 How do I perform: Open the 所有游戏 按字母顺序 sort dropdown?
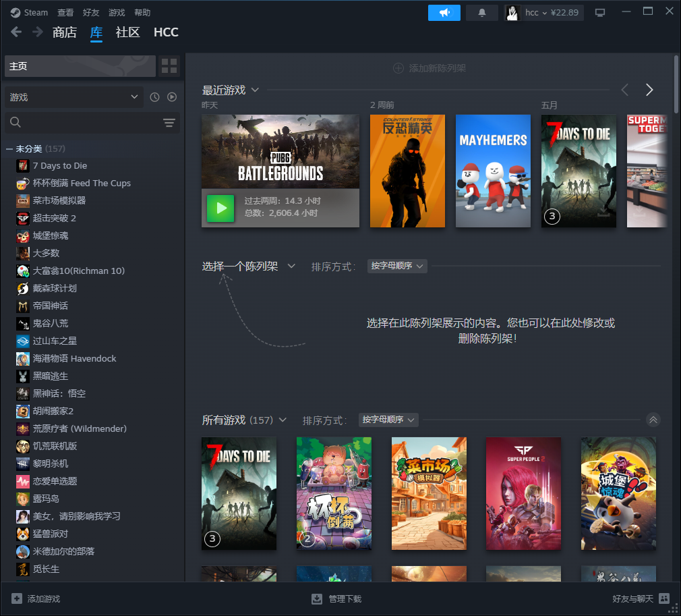(x=388, y=420)
